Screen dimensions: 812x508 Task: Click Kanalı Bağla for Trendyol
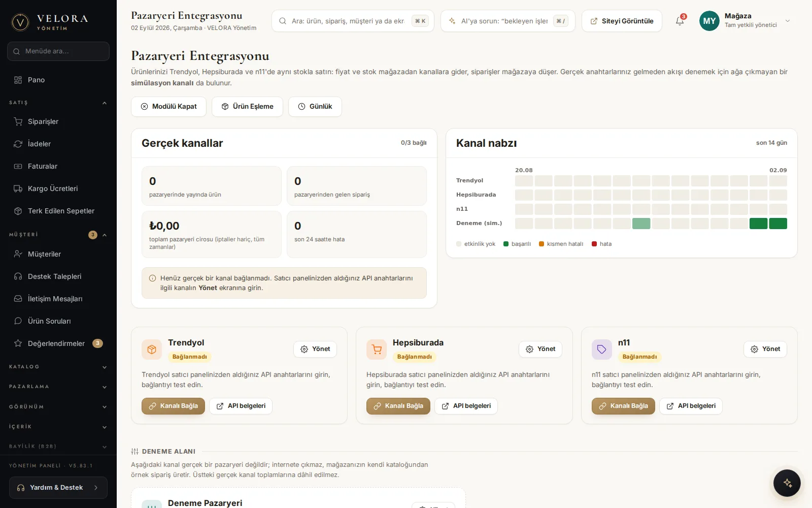173,406
